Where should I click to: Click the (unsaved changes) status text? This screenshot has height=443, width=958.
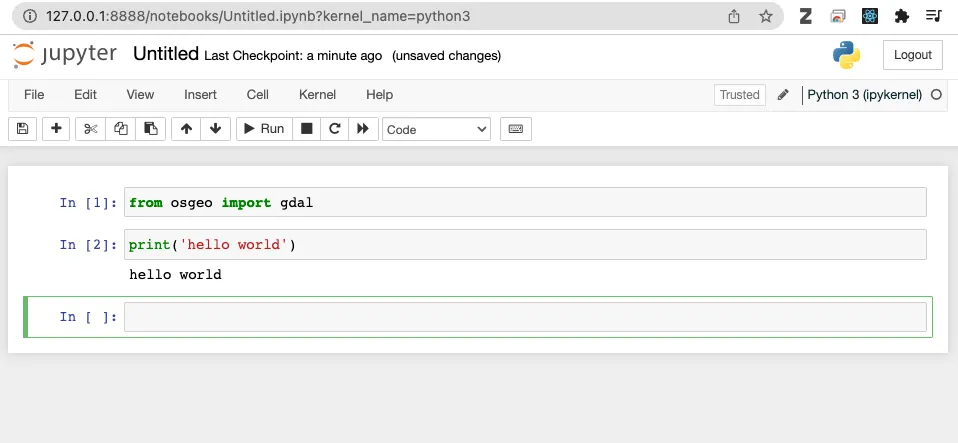(447, 56)
